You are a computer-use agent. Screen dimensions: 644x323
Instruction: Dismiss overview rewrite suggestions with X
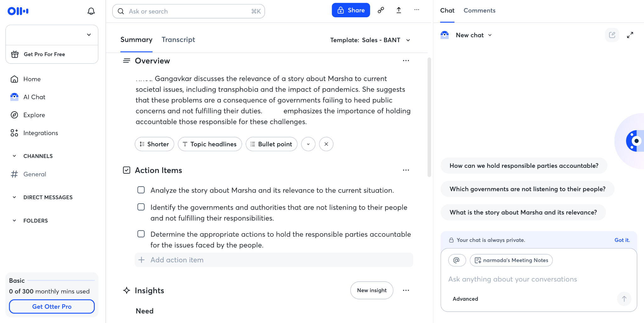coord(326,144)
